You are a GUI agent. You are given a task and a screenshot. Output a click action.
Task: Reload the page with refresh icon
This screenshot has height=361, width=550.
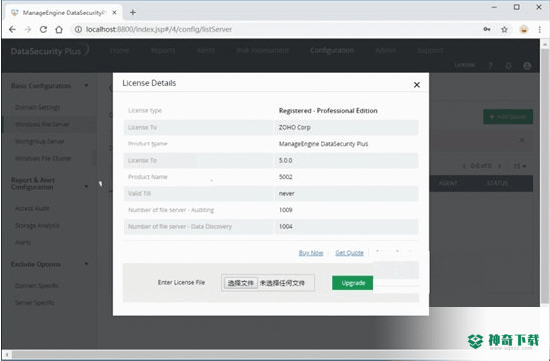coord(43,29)
